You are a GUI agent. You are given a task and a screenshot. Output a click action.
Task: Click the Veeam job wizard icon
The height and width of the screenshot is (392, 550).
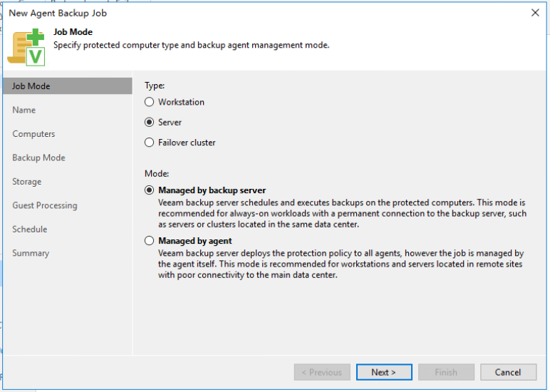(x=26, y=47)
